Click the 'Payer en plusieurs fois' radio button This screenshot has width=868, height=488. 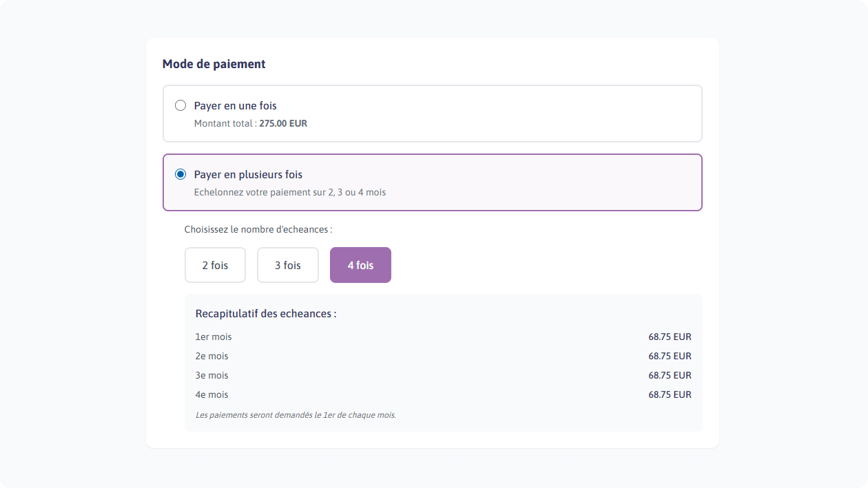[180, 174]
